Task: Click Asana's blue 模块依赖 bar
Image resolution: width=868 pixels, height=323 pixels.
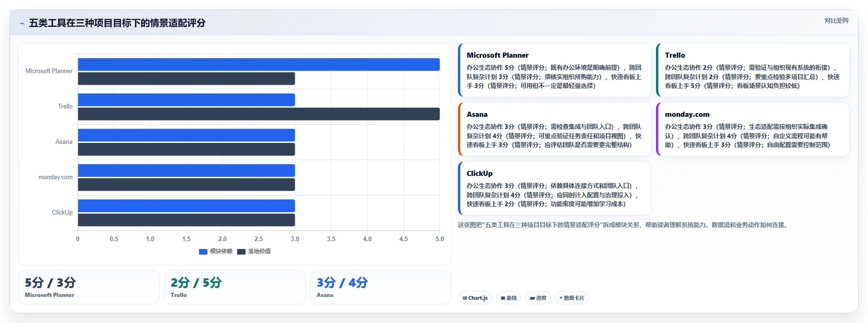Action: point(186,135)
